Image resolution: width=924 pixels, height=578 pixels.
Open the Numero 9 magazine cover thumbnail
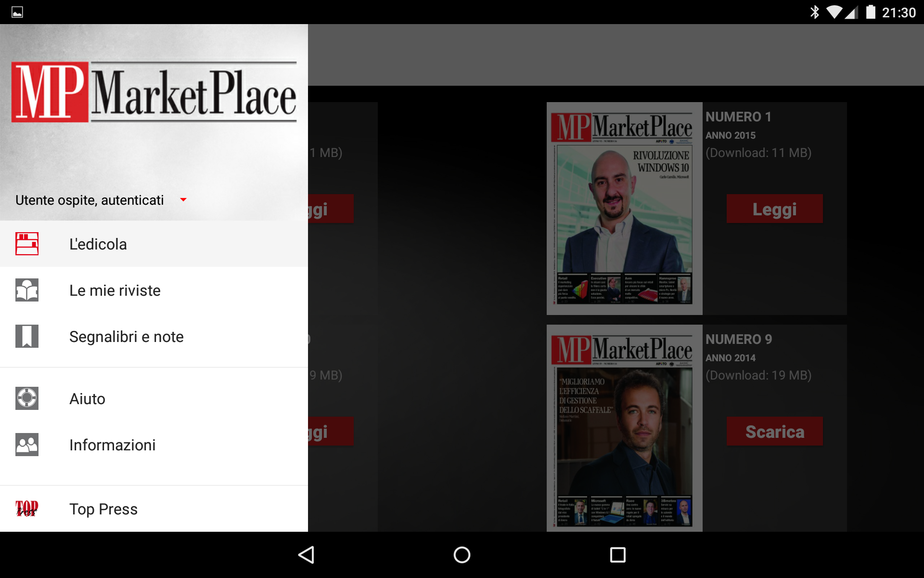click(624, 429)
